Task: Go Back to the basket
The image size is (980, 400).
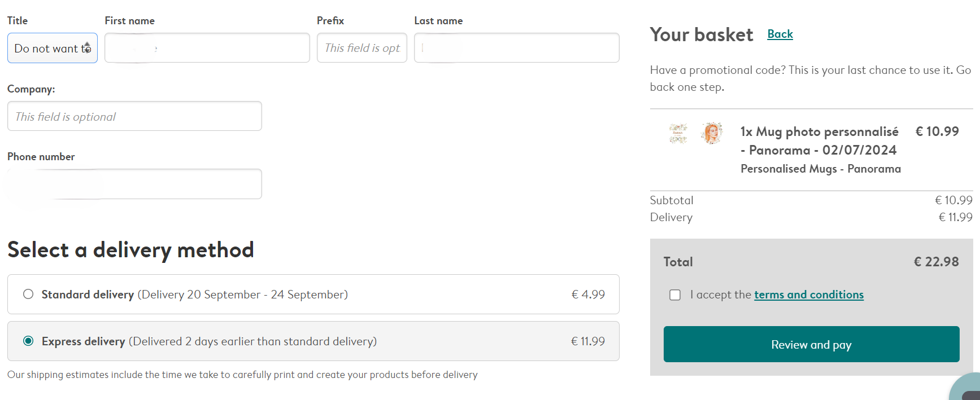Action: pos(780,34)
